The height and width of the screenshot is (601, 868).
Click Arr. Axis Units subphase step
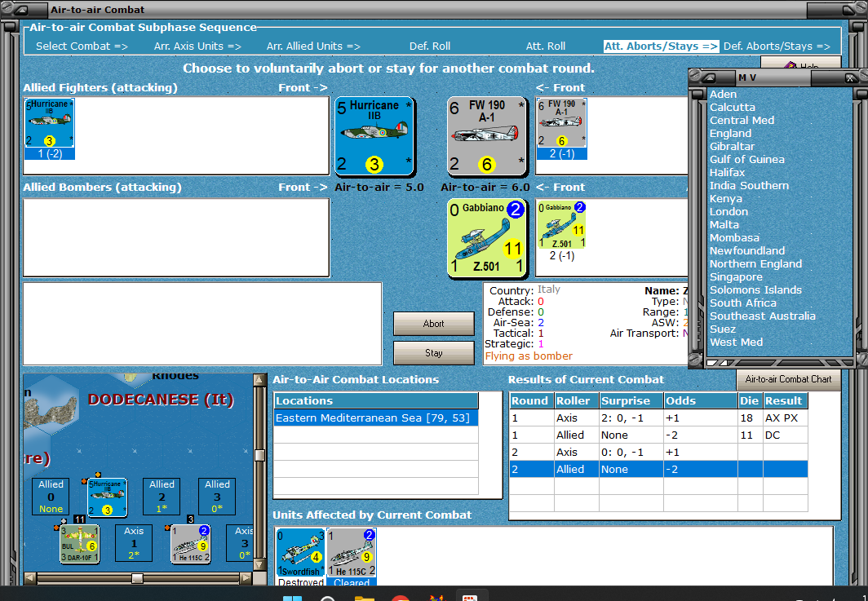197,46
